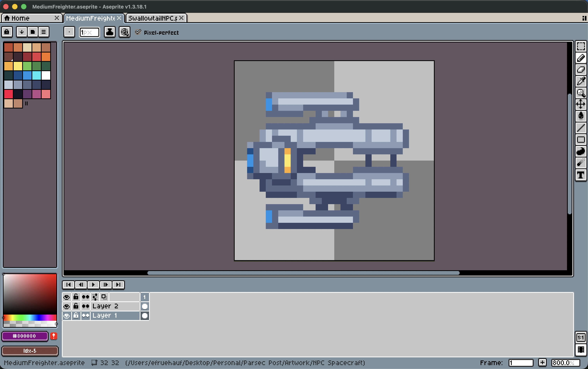Pick the yellow palette swatch
This screenshot has width=588, height=369.
coord(18,66)
